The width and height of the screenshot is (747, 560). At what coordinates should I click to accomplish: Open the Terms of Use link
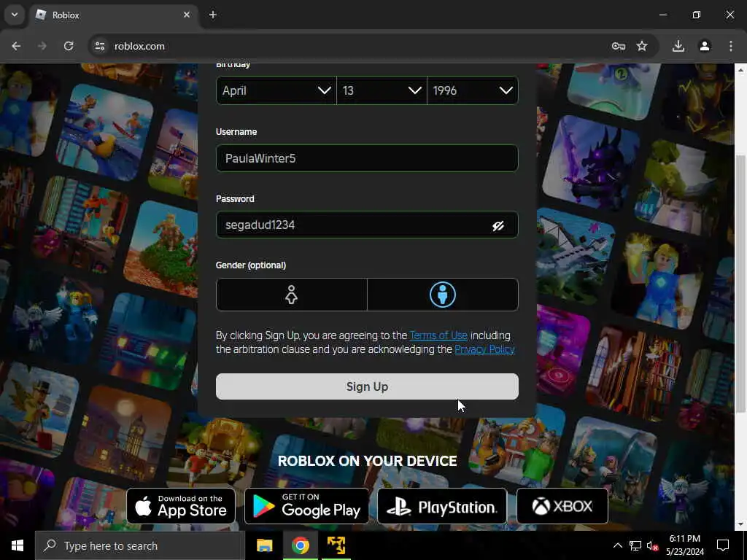coord(438,335)
